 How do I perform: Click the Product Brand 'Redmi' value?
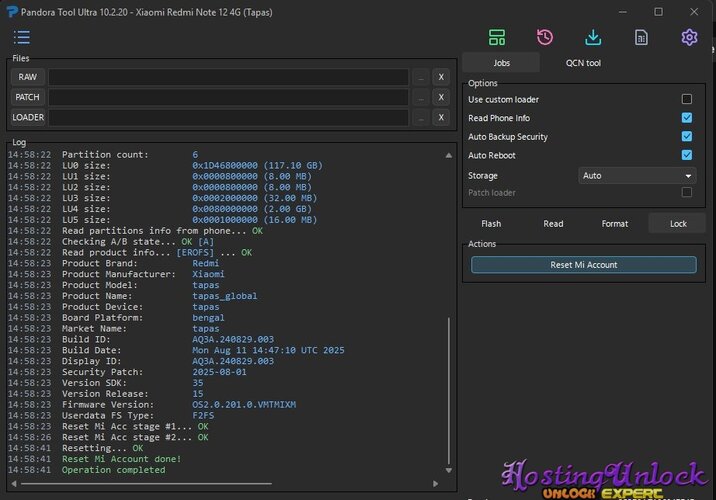tap(205, 263)
